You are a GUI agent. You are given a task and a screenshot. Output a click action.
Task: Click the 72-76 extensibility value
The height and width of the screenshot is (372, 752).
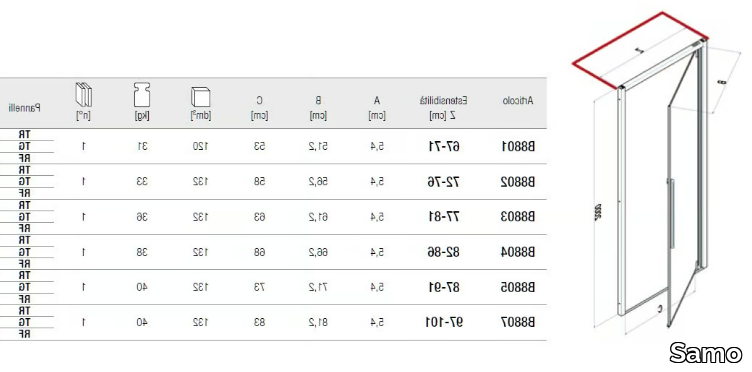pos(444,182)
